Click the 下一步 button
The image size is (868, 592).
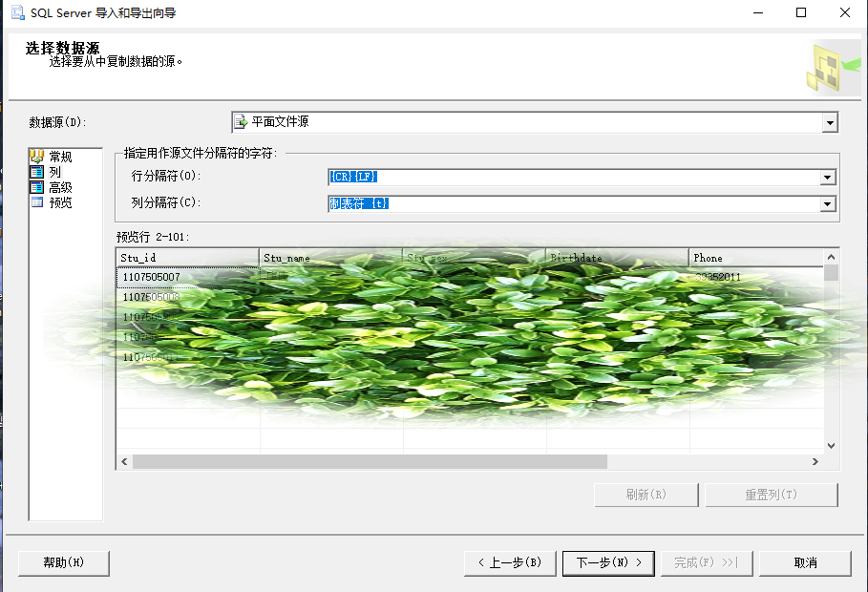608,562
